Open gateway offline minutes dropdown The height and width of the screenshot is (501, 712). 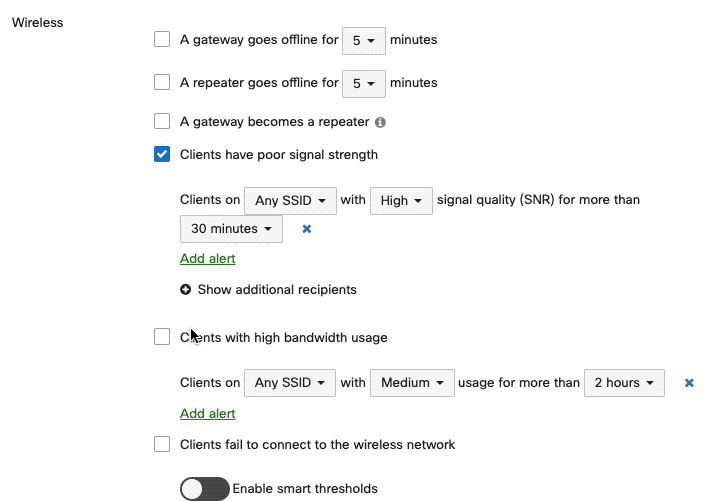tap(363, 41)
